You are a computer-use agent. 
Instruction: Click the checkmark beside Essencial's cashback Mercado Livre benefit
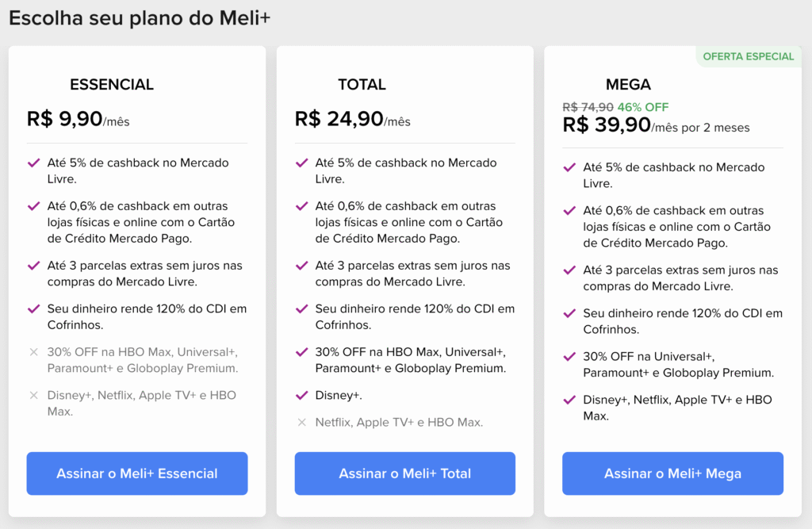click(33, 162)
